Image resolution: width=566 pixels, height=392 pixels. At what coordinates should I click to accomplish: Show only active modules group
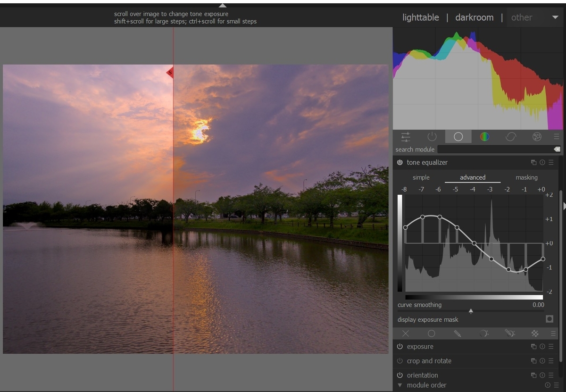(432, 137)
